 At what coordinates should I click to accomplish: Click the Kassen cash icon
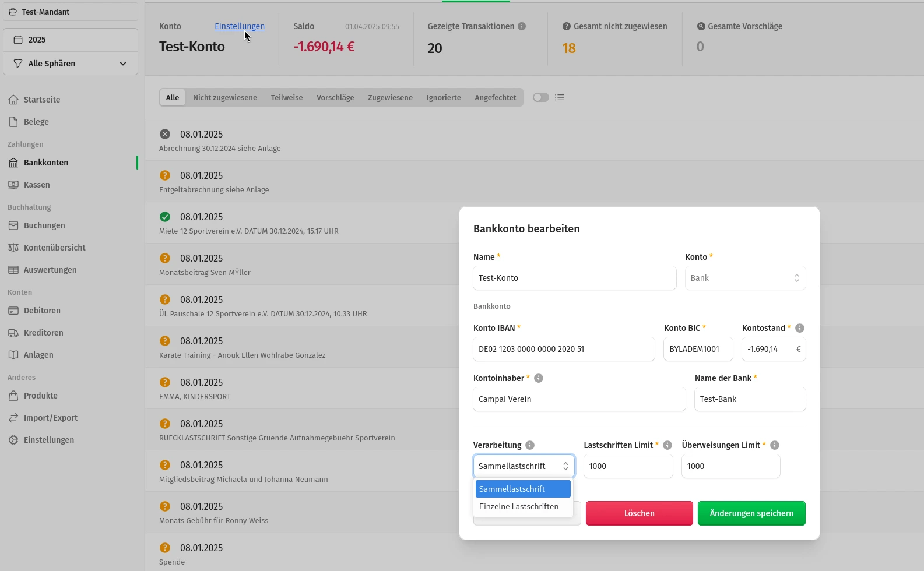pyautogui.click(x=13, y=185)
